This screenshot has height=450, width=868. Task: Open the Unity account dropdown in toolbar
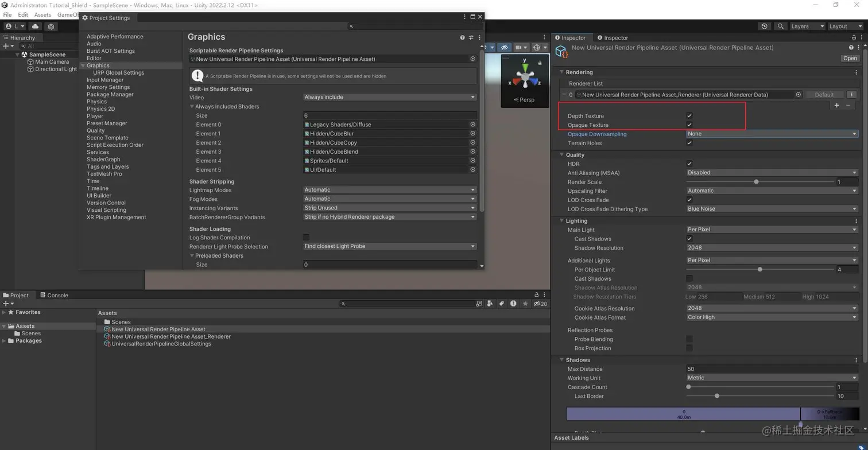coord(15,26)
